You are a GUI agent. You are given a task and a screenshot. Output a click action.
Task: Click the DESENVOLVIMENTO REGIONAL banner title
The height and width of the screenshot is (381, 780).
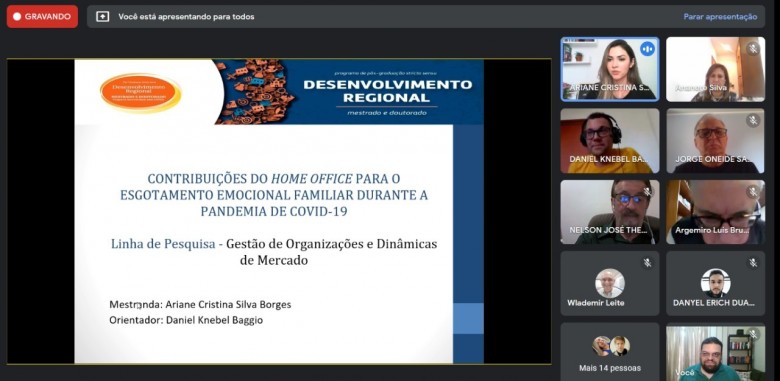(x=388, y=91)
